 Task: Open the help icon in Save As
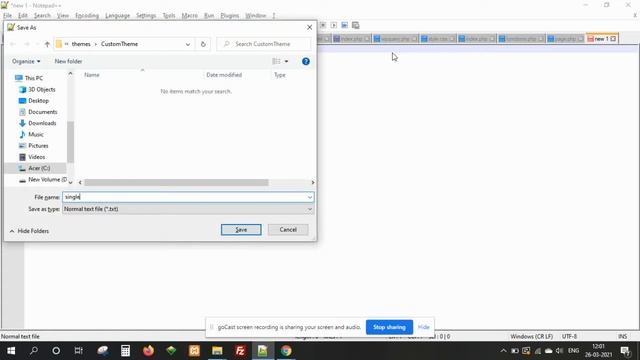(x=306, y=62)
